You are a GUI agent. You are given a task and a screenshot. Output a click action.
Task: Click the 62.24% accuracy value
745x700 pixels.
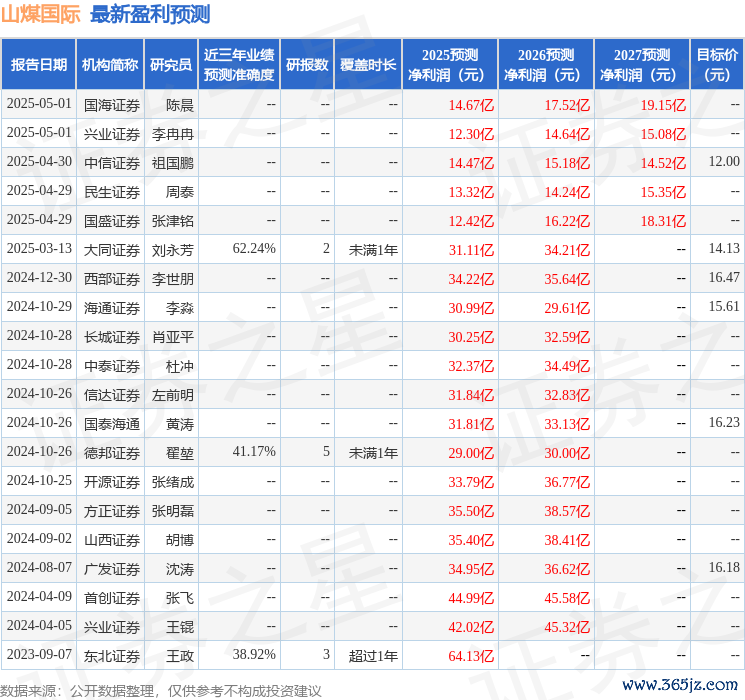coord(254,249)
